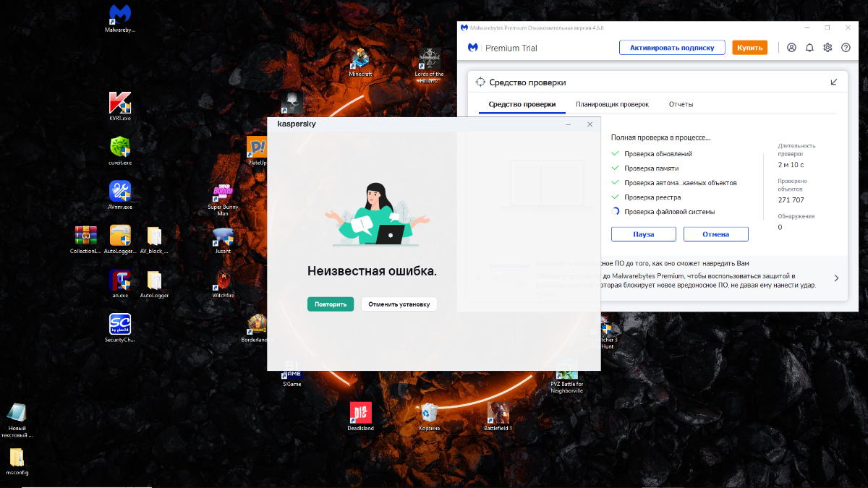868x488 pixels.
Task: Select the Battlefield 1 desktop shortcut
Action: [498, 416]
